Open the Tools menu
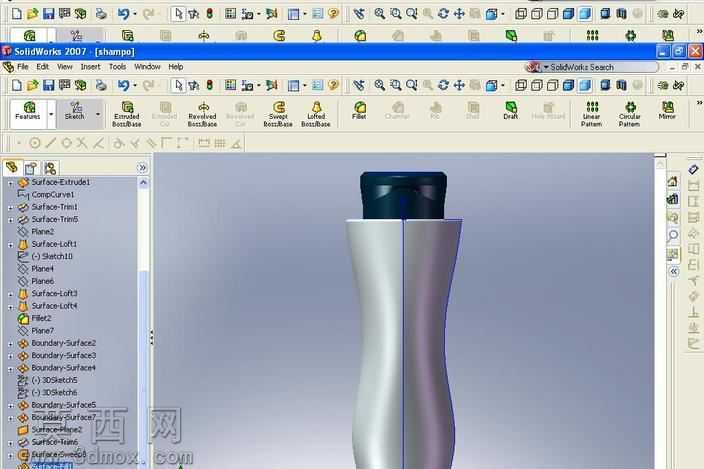The width and height of the screenshot is (704, 469). pyautogui.click(x=117, y=67)
